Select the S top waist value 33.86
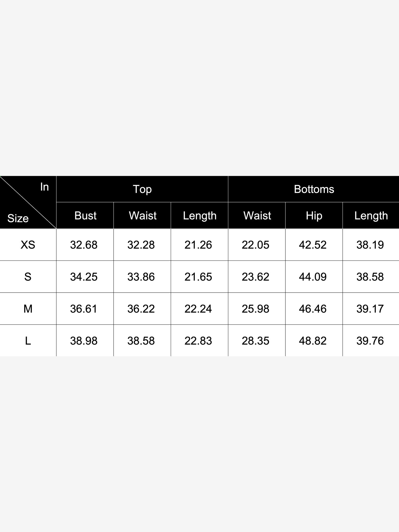This screenshot has height=532, width=399. coord(141,277)
